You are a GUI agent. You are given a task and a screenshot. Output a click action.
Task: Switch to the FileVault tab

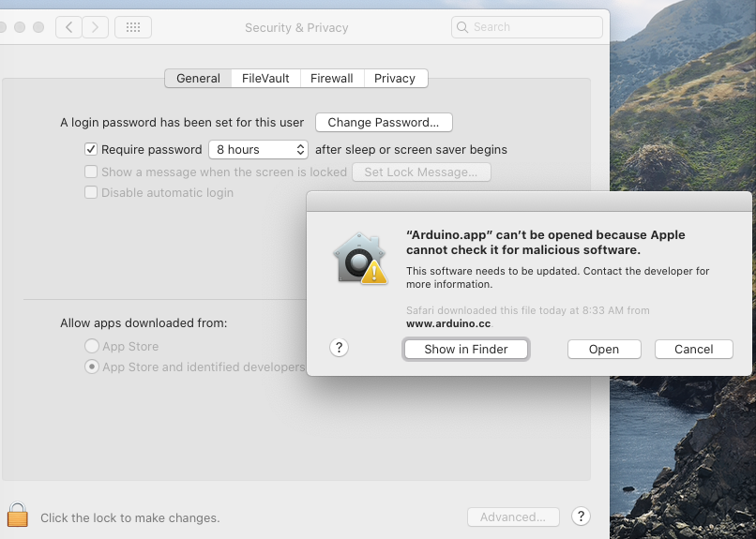pyautogui.click(x=265, y=78)
